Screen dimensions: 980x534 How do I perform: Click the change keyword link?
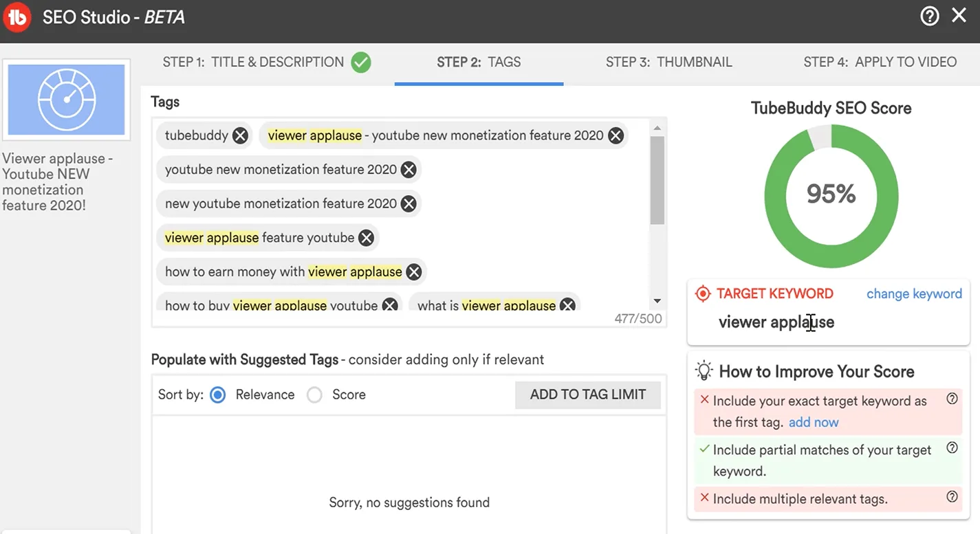pyautogui.click(x=914, y=293)
